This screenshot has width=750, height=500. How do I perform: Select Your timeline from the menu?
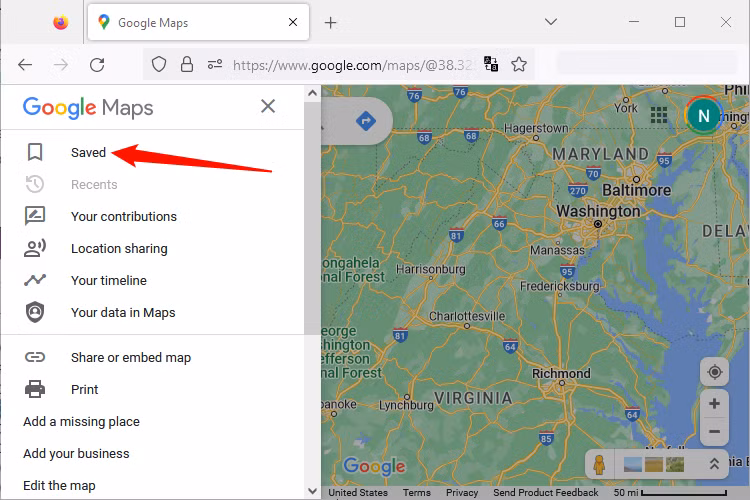click(x=108, y=281)
